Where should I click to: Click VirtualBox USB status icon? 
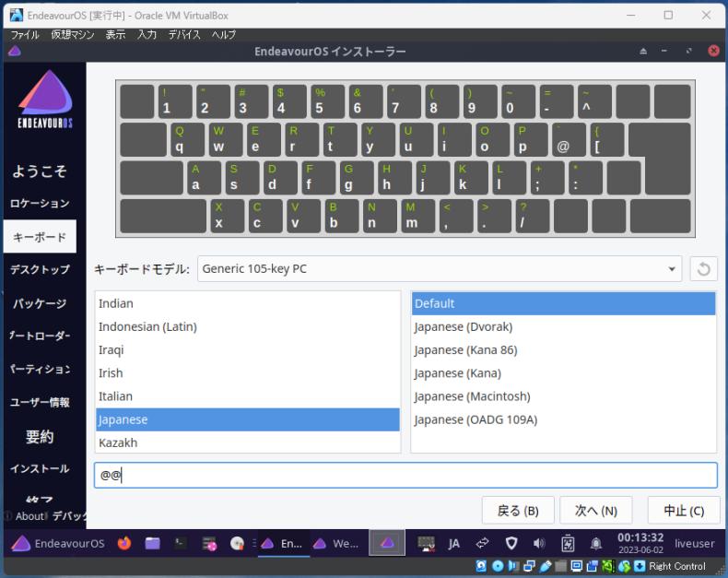click(546, 566)
